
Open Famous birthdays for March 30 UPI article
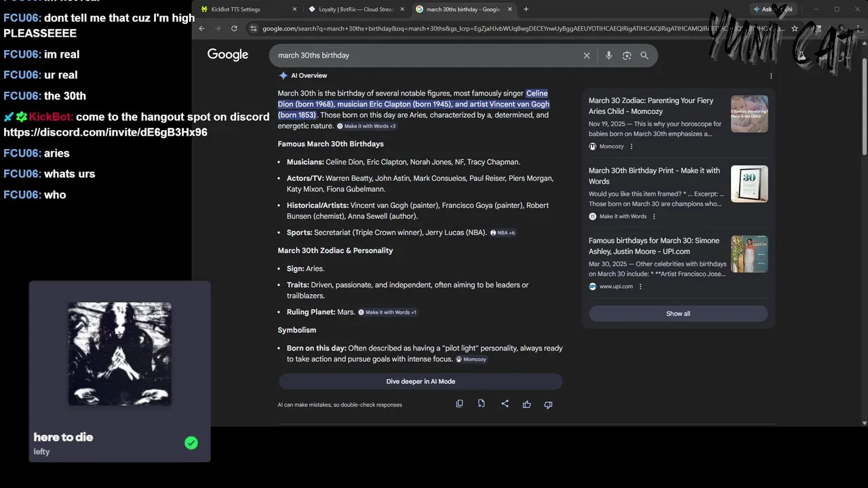click(654, 246)
